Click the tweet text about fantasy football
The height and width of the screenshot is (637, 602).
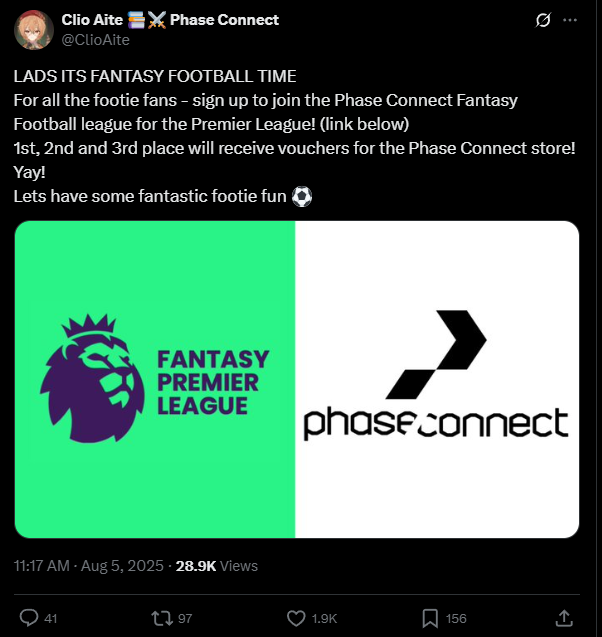pyautogui.click(x=295, y=136)
